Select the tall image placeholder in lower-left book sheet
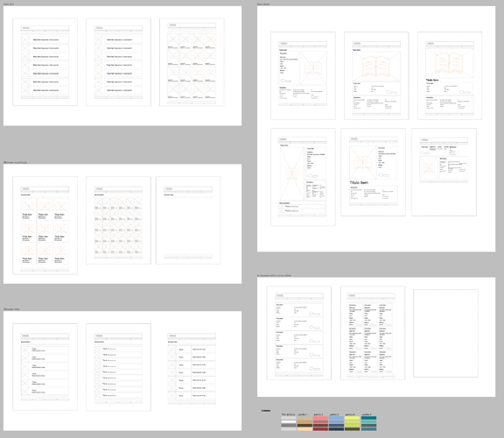Screen dimensions: 504x438 pos(292,173)
